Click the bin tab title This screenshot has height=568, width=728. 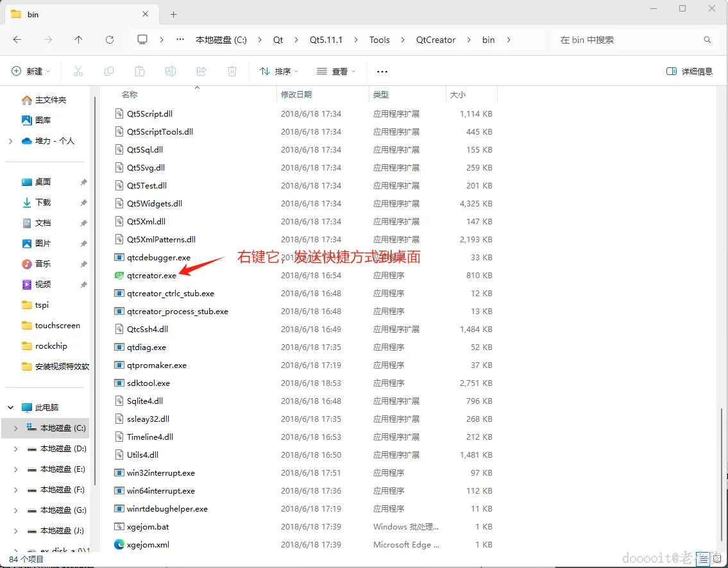click(33, 14)
